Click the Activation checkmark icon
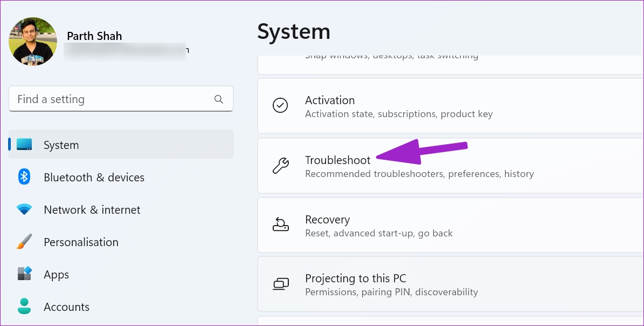 [x=280, y=105]
